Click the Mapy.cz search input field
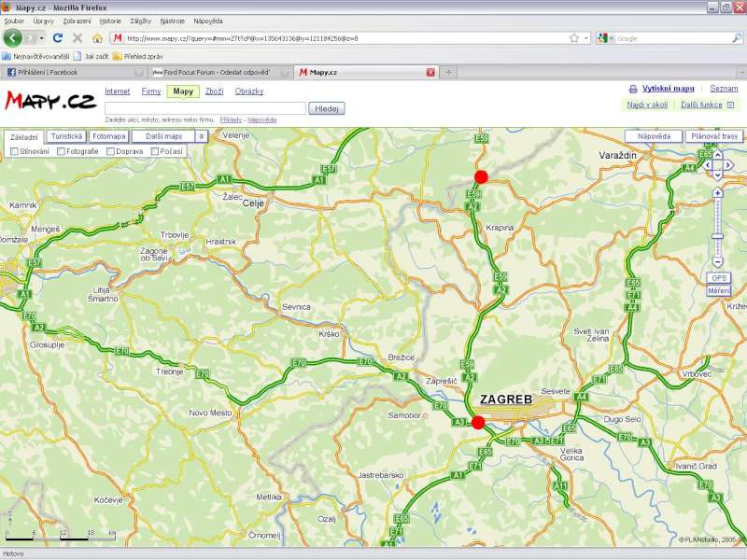The image size is (747, 560). pyautogui.click(x=205, y=108)
